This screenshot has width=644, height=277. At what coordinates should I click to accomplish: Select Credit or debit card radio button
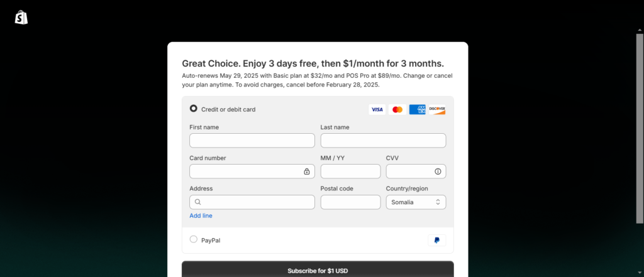(194, 108)
